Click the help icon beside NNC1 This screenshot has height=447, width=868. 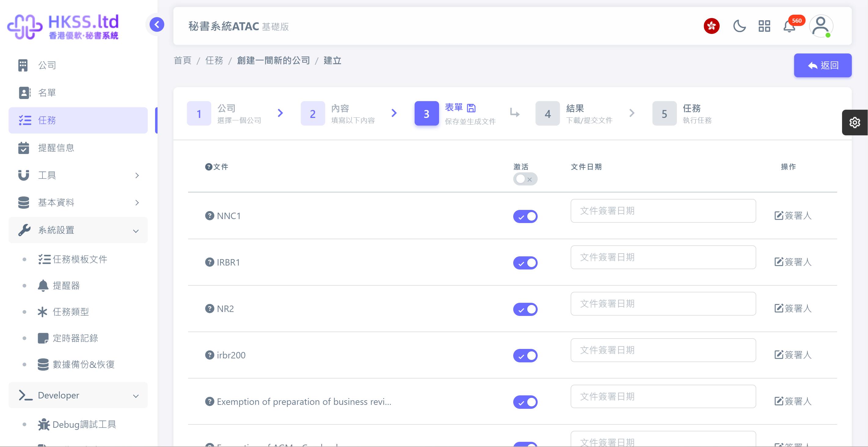point(209,216)
